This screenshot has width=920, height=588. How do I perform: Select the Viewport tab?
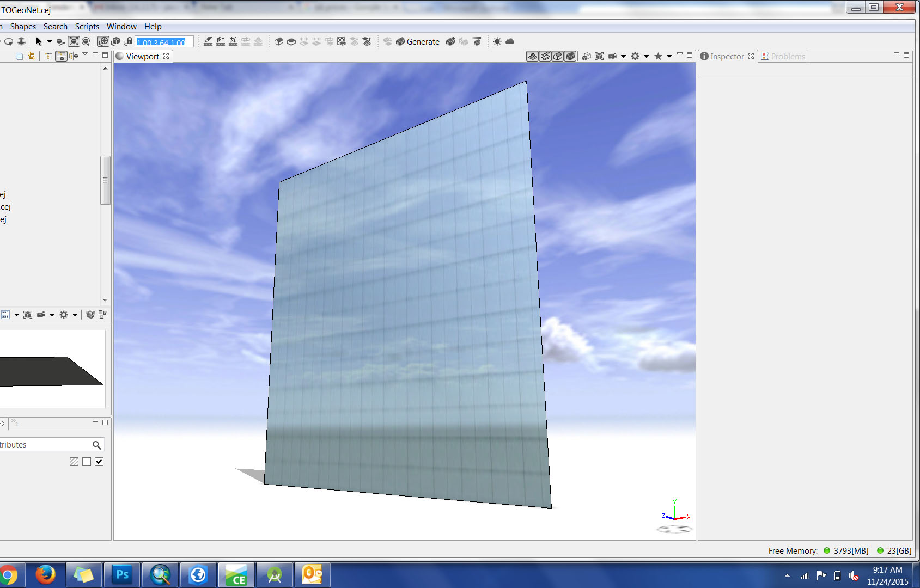[x=142, y=56]
